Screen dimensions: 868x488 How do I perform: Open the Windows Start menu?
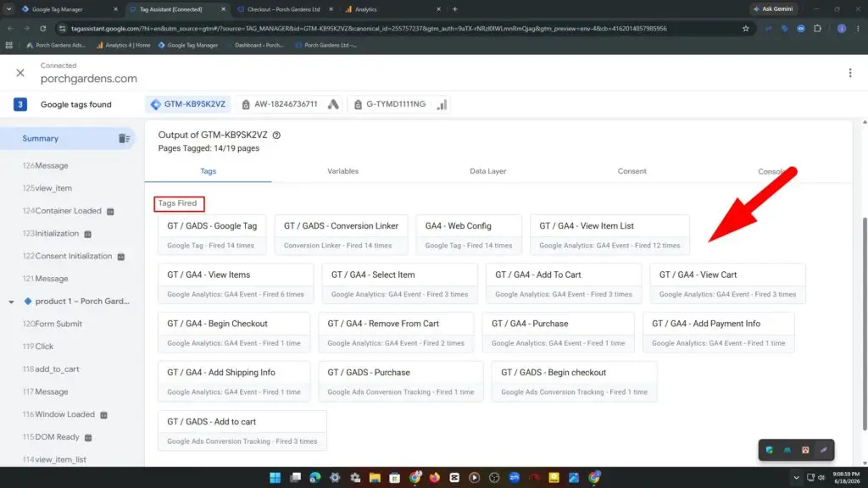(x=275, y=478)
